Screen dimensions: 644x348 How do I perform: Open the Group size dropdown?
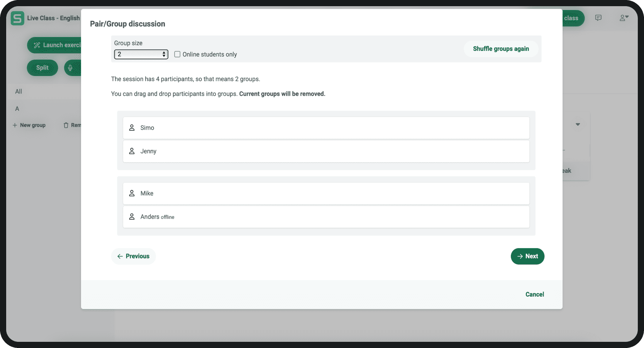coord(141,54)
